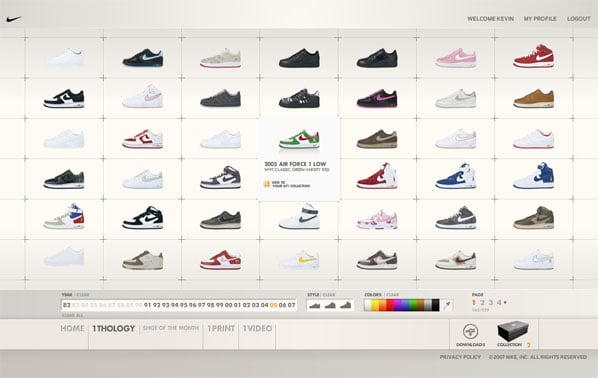Select the purple and white mid shoe
The image size is (598, 378).
point(220,177)
